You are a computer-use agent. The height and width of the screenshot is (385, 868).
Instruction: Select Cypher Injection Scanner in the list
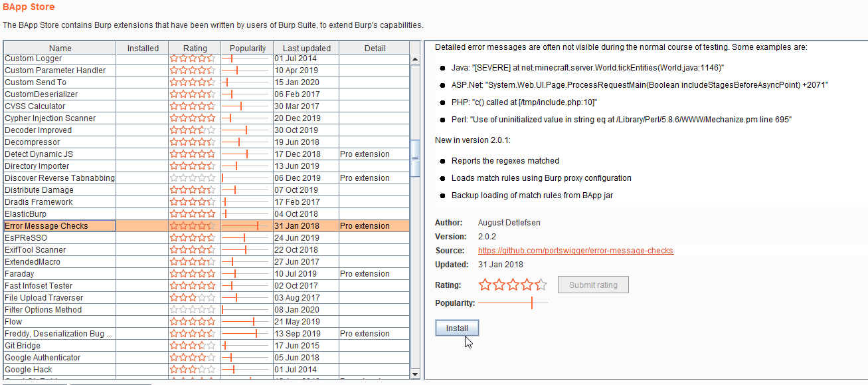(x=207, y=118)
